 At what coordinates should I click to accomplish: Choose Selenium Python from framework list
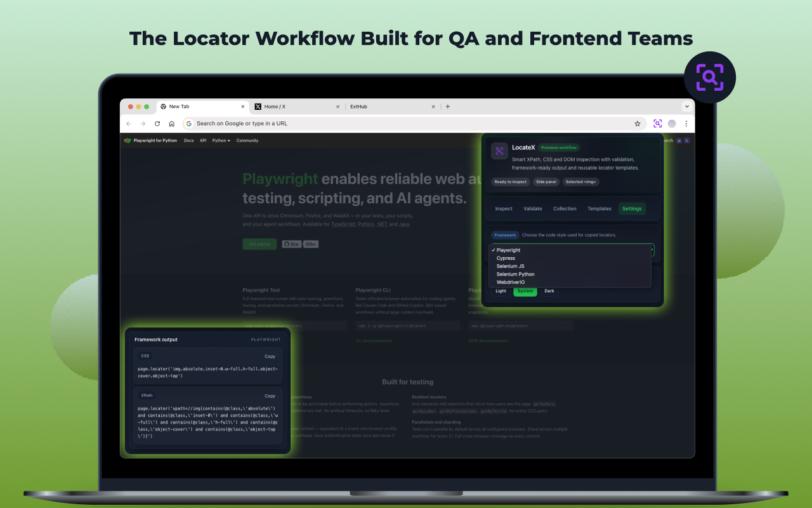[x=570, y=274]
